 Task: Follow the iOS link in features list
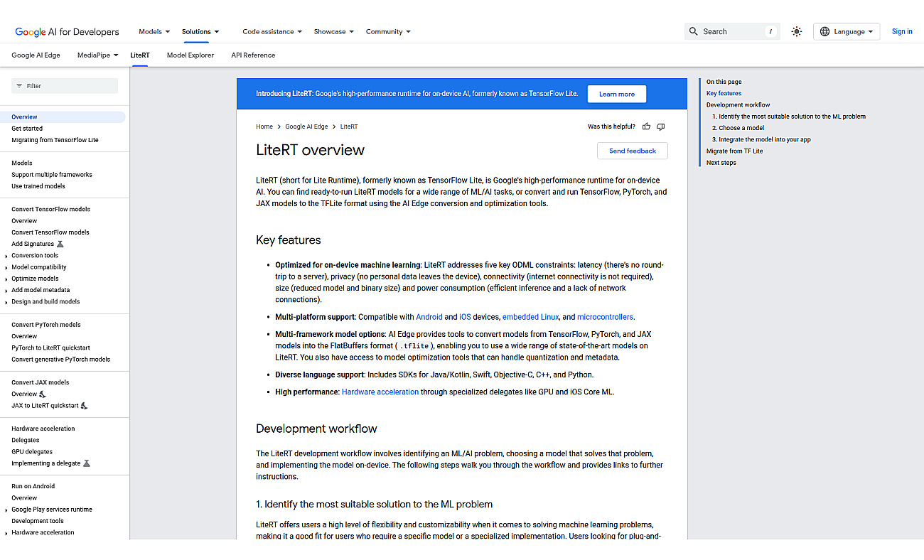click(465, 317)
